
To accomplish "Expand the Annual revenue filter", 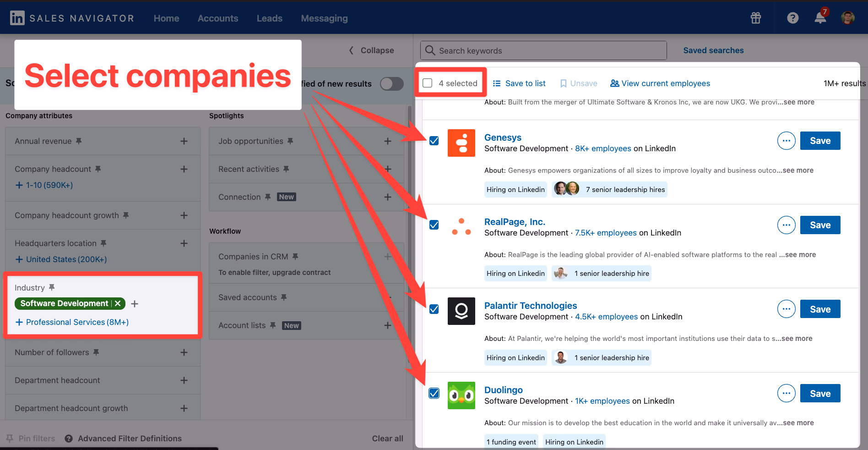I will 184,141.
